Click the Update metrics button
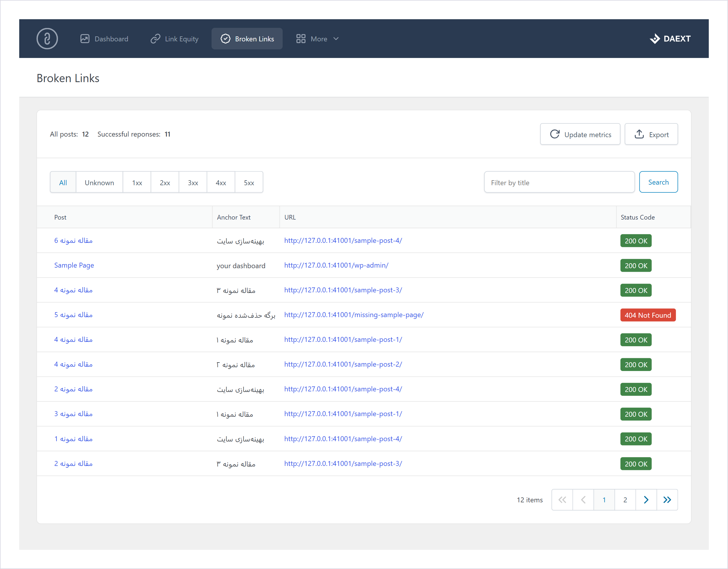This screenshot has height=569, width=728. (580, 134)
